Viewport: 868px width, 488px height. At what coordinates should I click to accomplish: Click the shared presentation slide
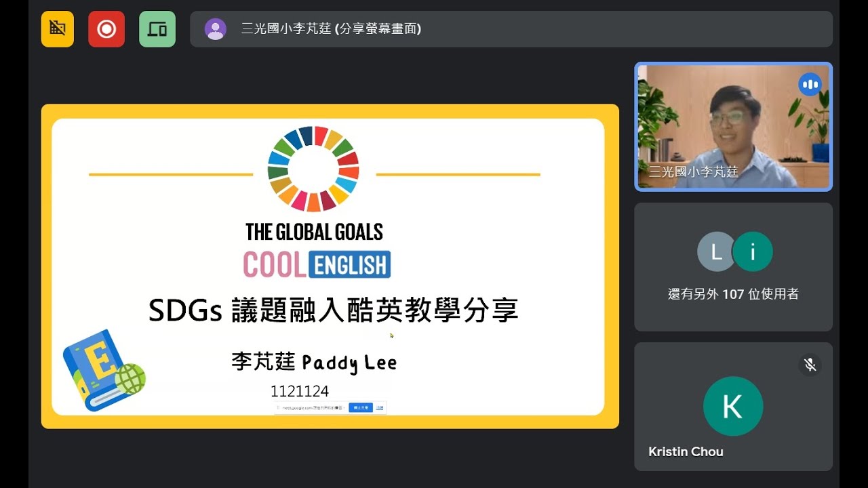(x=330, y=266)
